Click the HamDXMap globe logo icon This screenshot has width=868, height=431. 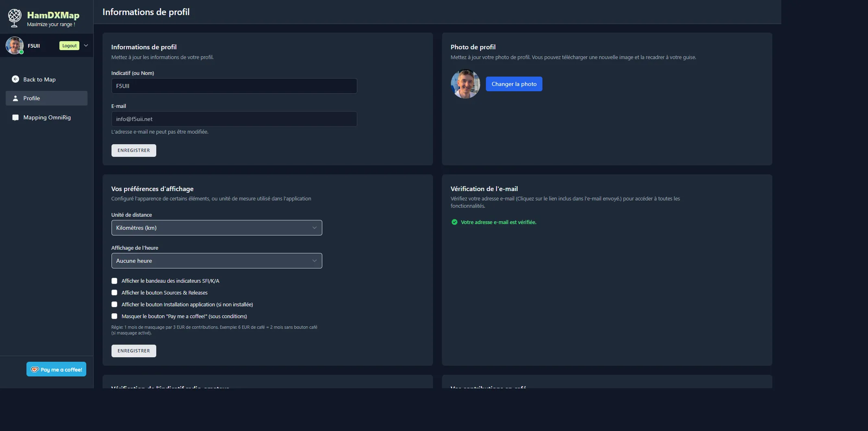pyautogui.click(x=15, y=18)
